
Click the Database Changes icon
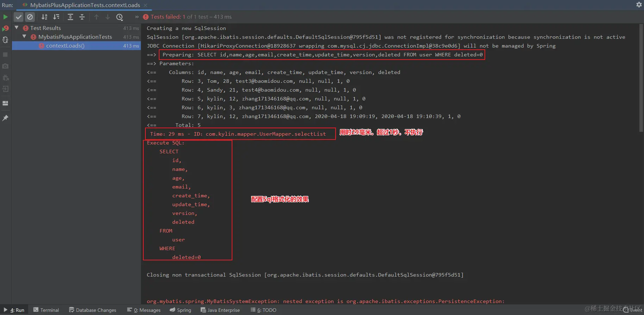pos(71,310)
